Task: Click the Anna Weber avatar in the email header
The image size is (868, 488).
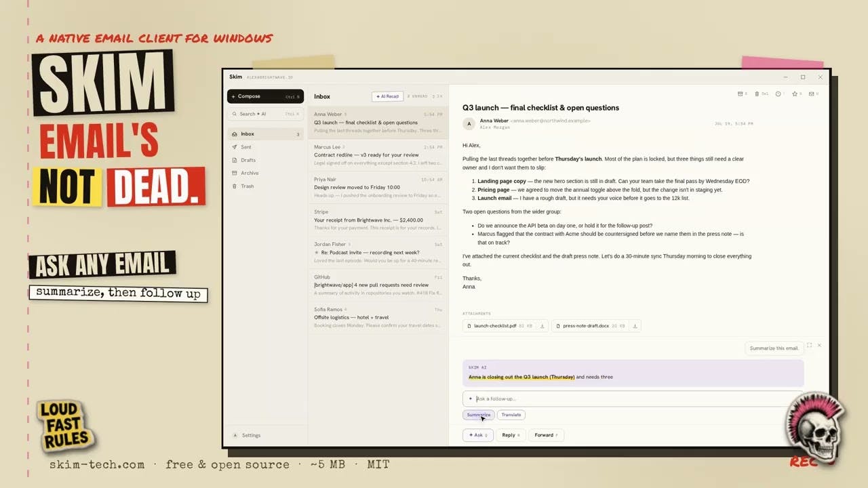Action: click(x=469, y=124)
